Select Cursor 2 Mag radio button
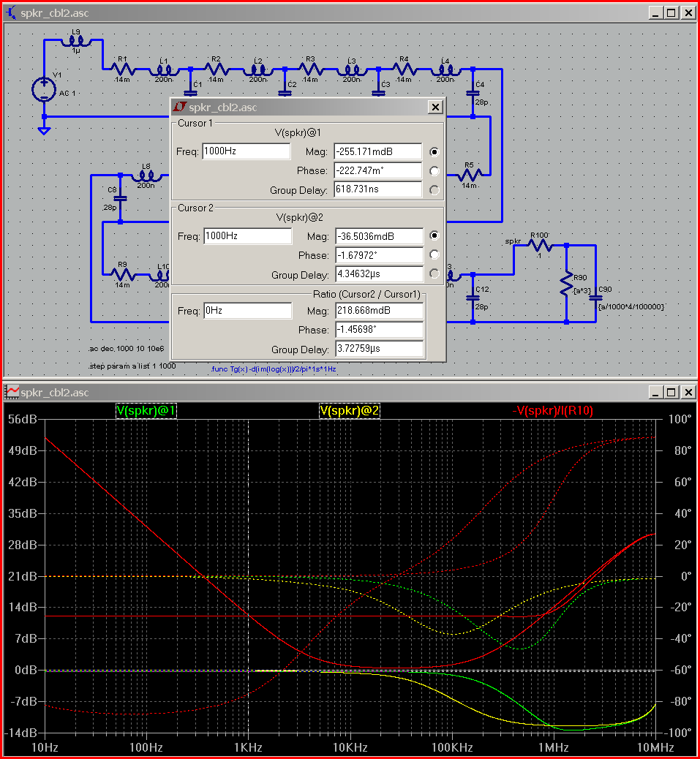The width and height of the screenshot is (700, 759). tap(434, 235)
